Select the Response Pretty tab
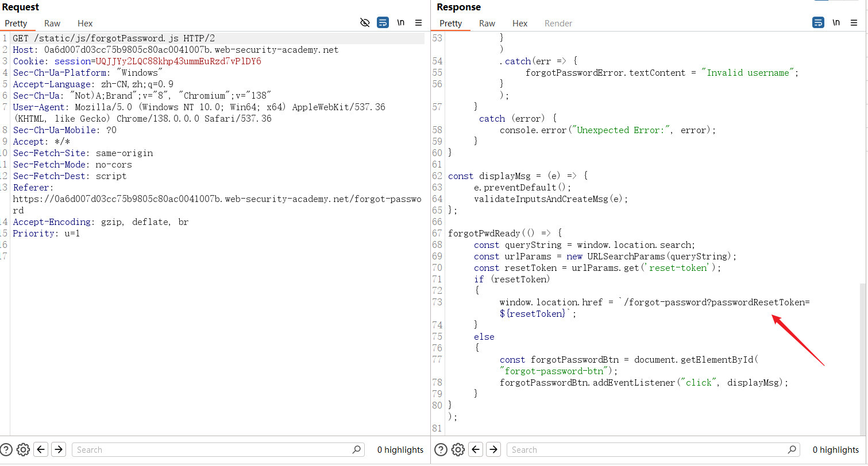868x466 pixels. coord(450,24)
